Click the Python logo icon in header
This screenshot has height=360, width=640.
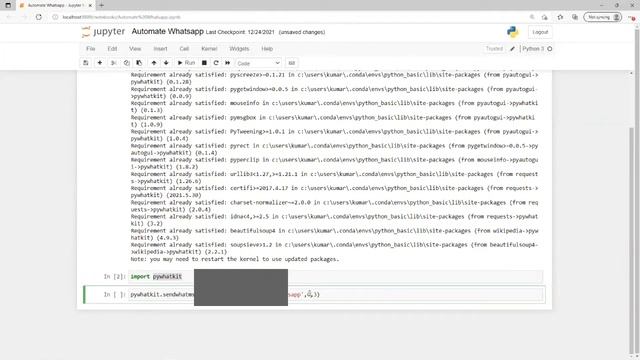tap(513, 32)
